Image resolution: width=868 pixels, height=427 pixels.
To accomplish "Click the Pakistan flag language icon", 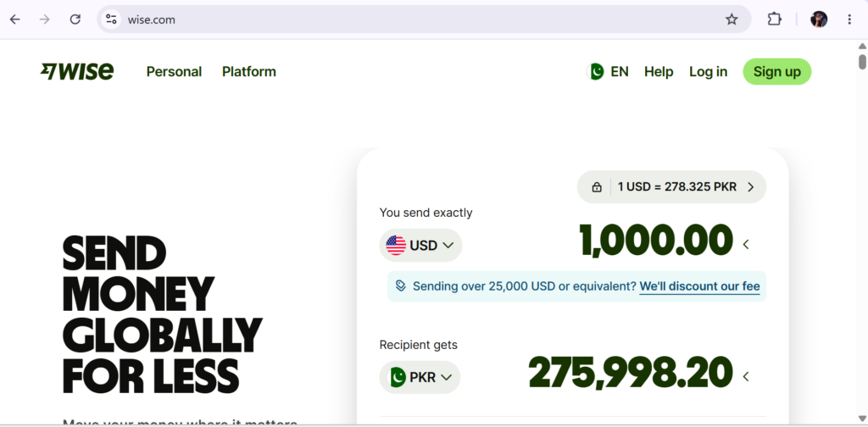I will 596,71.
